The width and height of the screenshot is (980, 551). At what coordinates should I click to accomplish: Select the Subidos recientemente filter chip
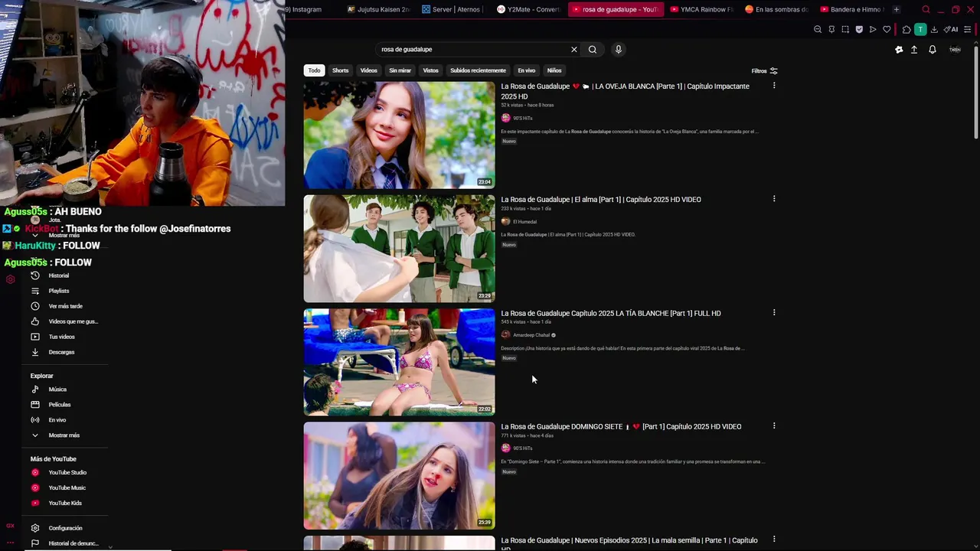click(478, 70)
